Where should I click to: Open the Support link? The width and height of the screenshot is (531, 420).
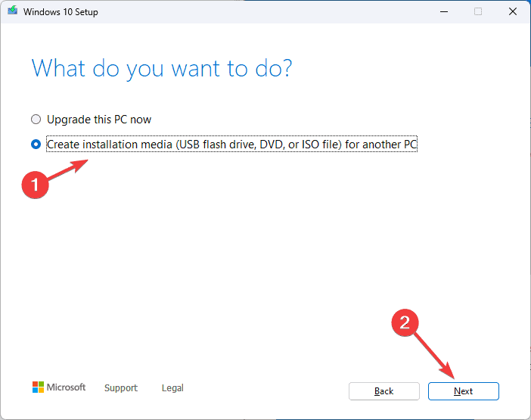click(x=121, y=387)
